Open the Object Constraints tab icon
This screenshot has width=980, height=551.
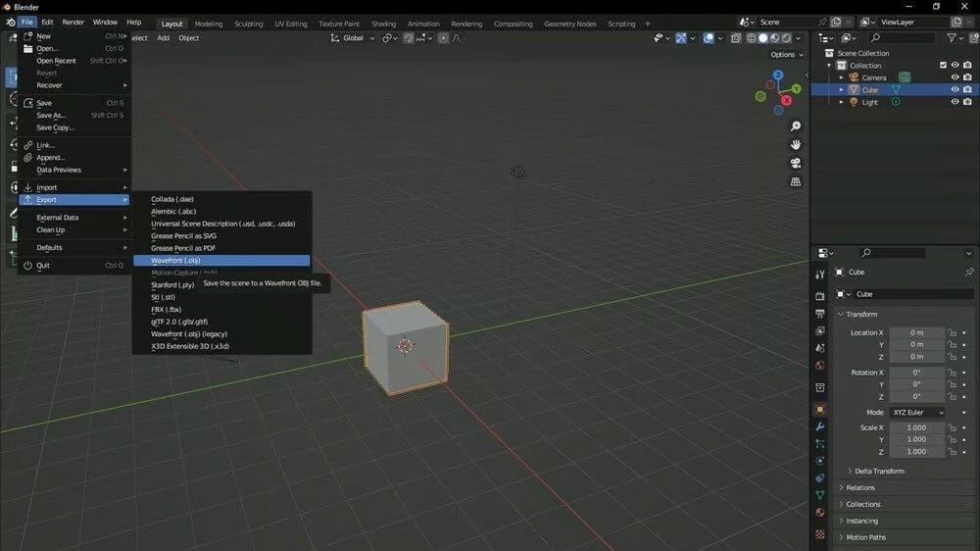820,477
